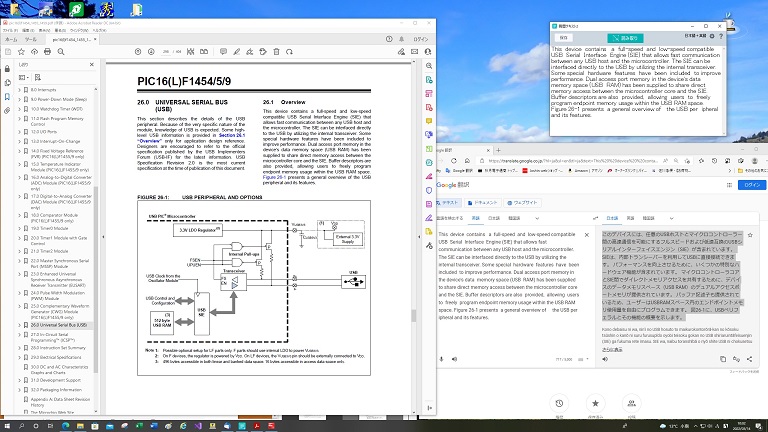Add a comment note in Acrobat toolbar
This screenshot has height=432, width=768.
pos(223,51)
